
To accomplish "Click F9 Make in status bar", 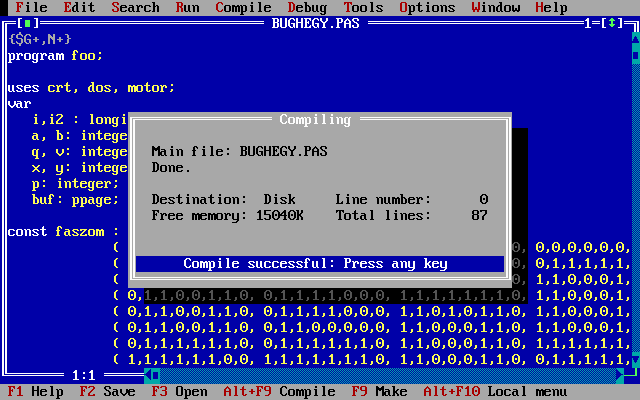I will pyautogui.click(x=379, y=392).
